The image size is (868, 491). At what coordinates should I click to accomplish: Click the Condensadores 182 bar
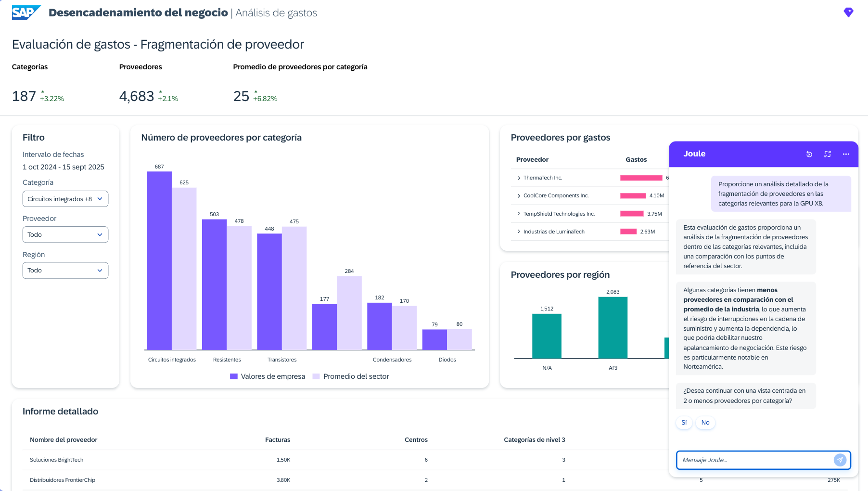tap(380, 326)
